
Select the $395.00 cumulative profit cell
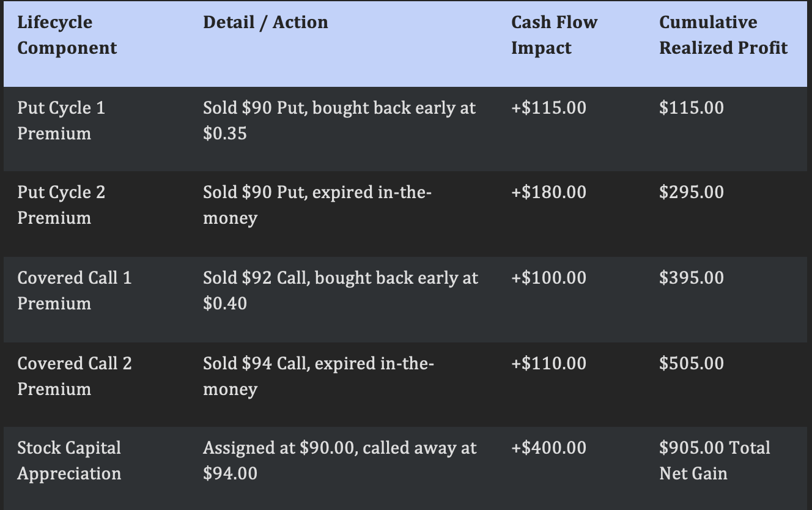[691, 278]
